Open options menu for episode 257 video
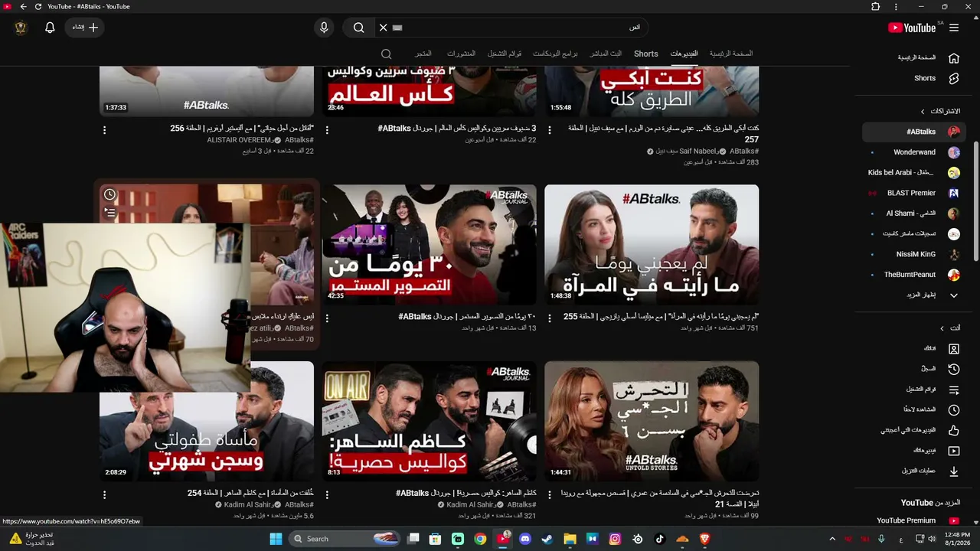The width and height of the screenshot is (980, 551). tap(549, 130)
